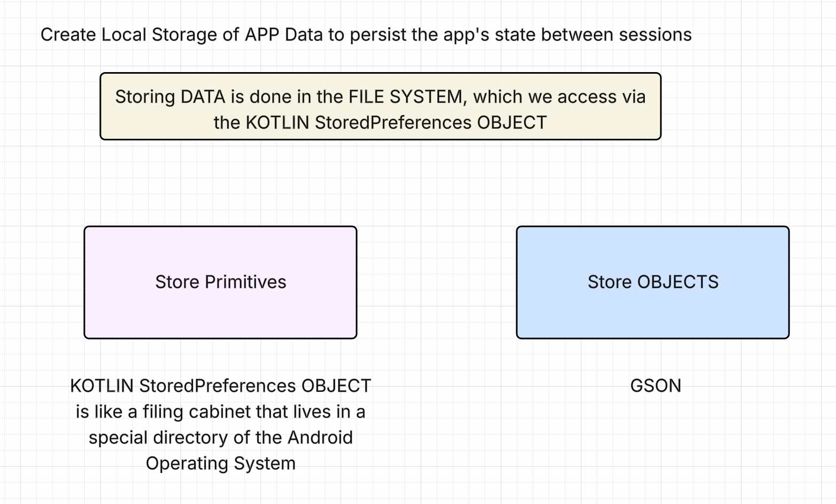Screen dimensions: 836x504
Task: Select the purple Store Primitives box
Action: (220, 310)
